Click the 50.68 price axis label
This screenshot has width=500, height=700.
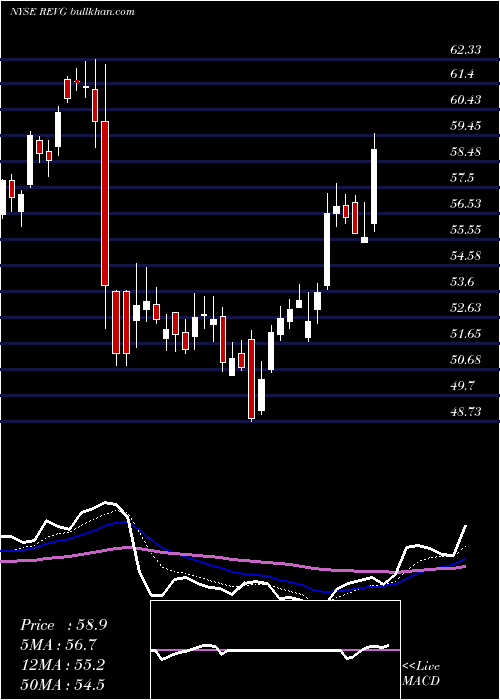tap(466, 359)
